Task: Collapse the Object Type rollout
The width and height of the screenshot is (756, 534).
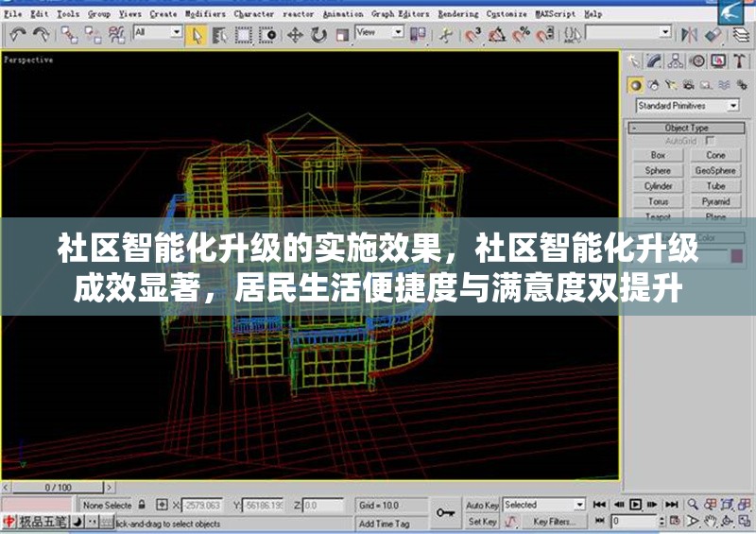Action: [x=686, y=128]
